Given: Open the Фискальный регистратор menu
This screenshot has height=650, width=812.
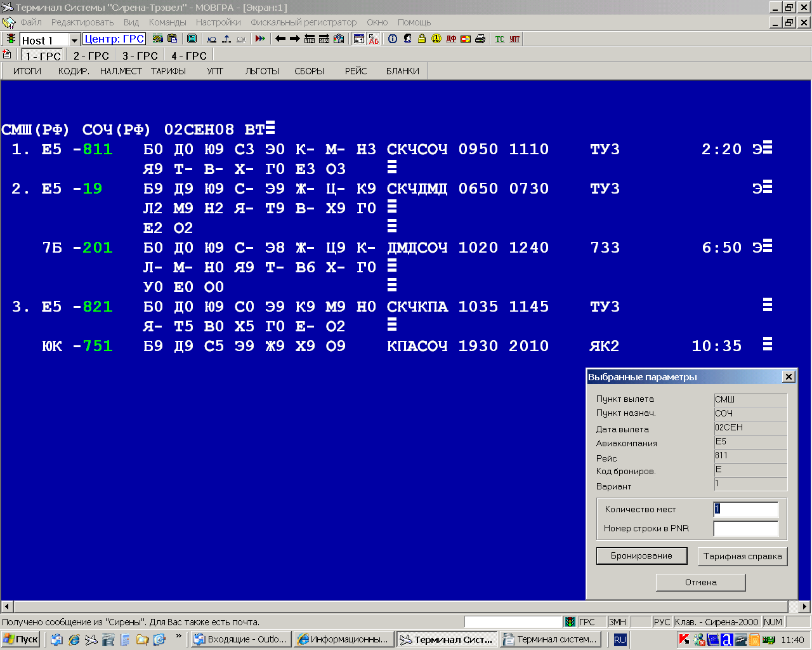Looking at the screenshot, I should [x=303, y=22].
